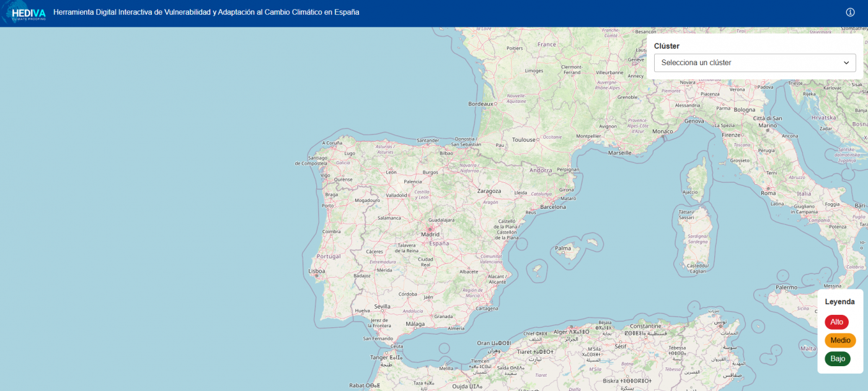This screenshot has width=868, height=391.
Task: Click Palma island label on map
Action: coord(563,248)
